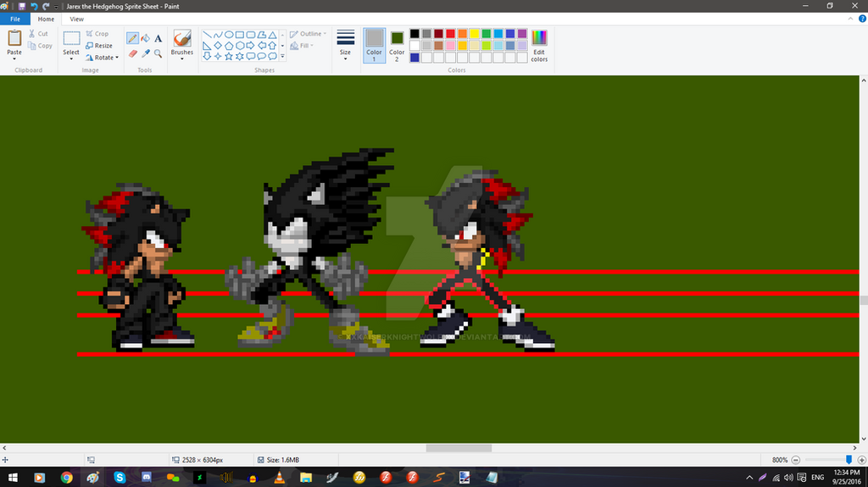Click the Copy button

[x=41, y=46]
